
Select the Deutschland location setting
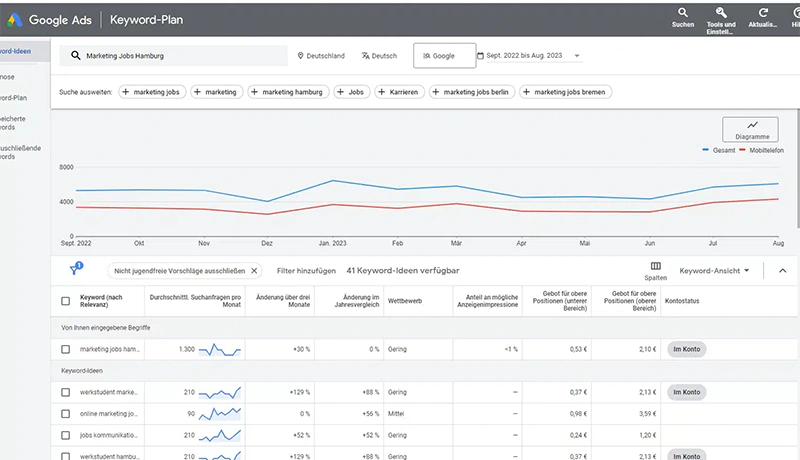pyautogui.click(x=321, y=56)
